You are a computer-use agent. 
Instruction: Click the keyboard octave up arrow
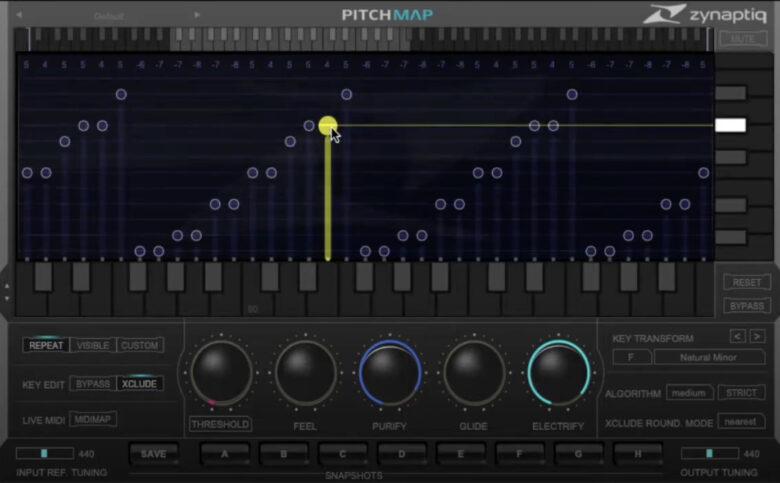(x=7, y=287)
